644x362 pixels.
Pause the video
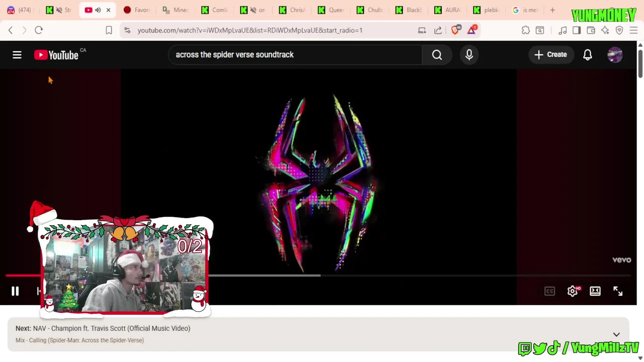15,291
